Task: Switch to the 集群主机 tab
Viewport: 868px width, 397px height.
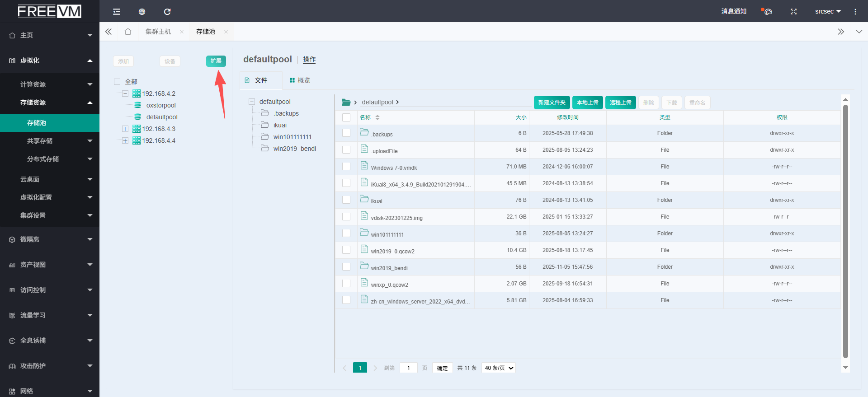Action: coord(158,32)
